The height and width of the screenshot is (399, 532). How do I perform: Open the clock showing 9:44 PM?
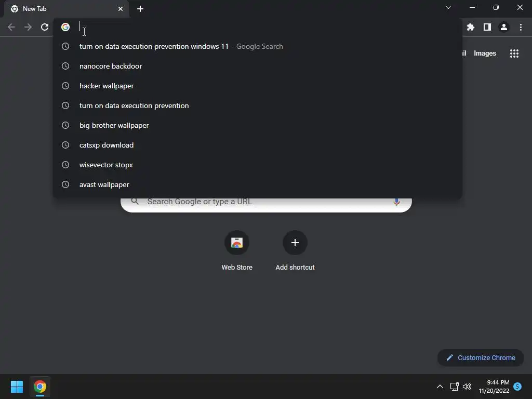pos(494,387)
